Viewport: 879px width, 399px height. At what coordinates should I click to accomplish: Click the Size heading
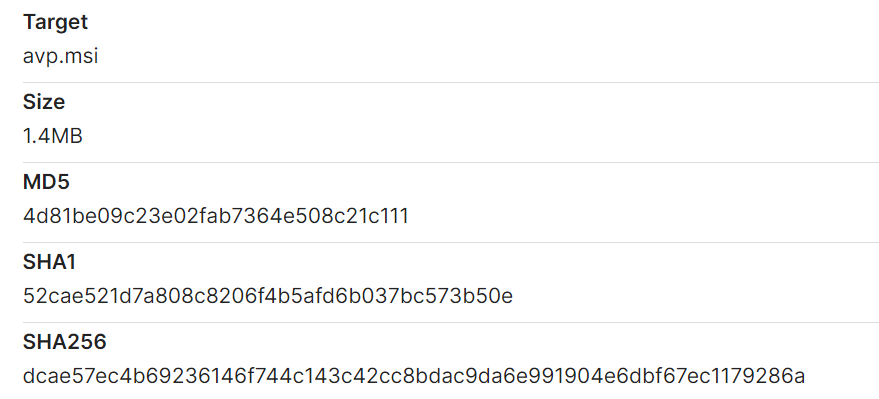tap(44, 102)
